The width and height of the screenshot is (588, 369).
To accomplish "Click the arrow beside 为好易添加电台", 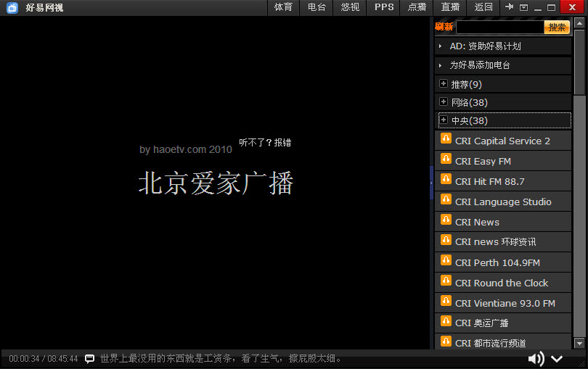I will [x=440, y=65].
